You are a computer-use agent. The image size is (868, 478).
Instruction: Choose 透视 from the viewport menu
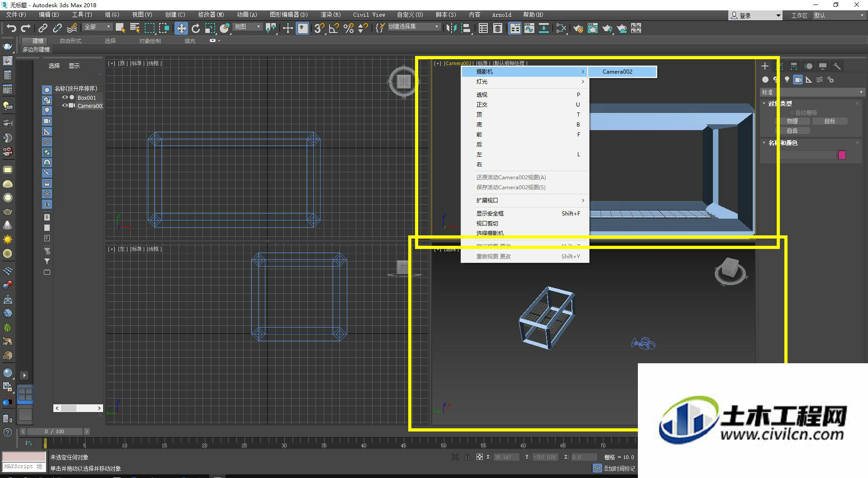coord(524,95)
